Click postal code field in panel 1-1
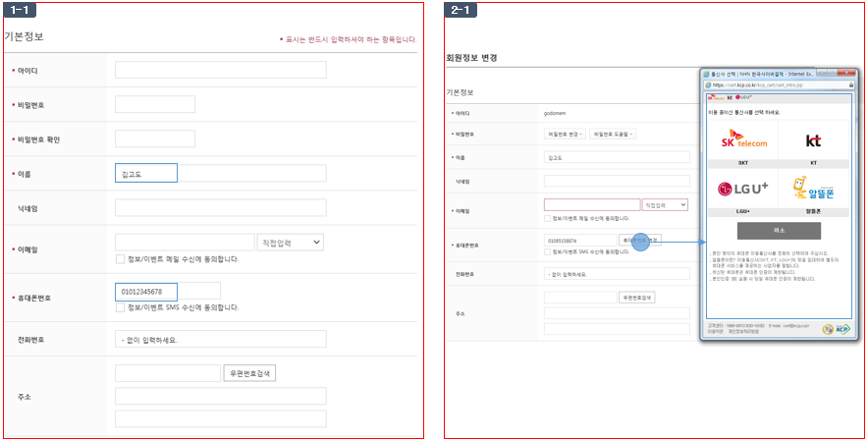Viewport: 868px width, 441px height. tap(168, 373)
